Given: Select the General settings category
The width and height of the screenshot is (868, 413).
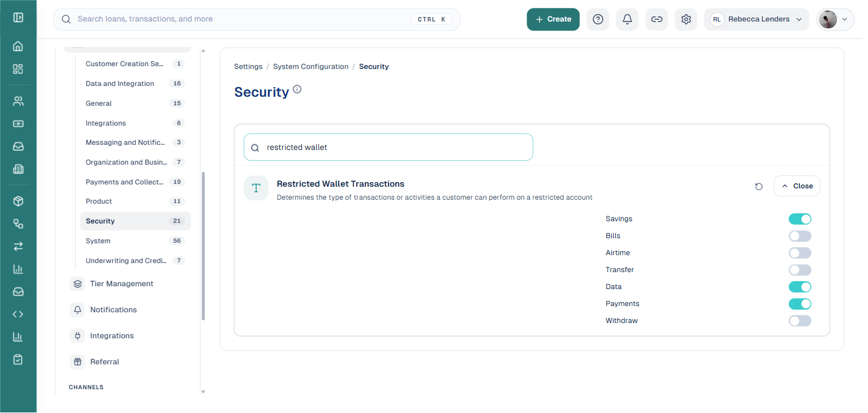Looking at the screenshot, I should (x=135, y=104).
